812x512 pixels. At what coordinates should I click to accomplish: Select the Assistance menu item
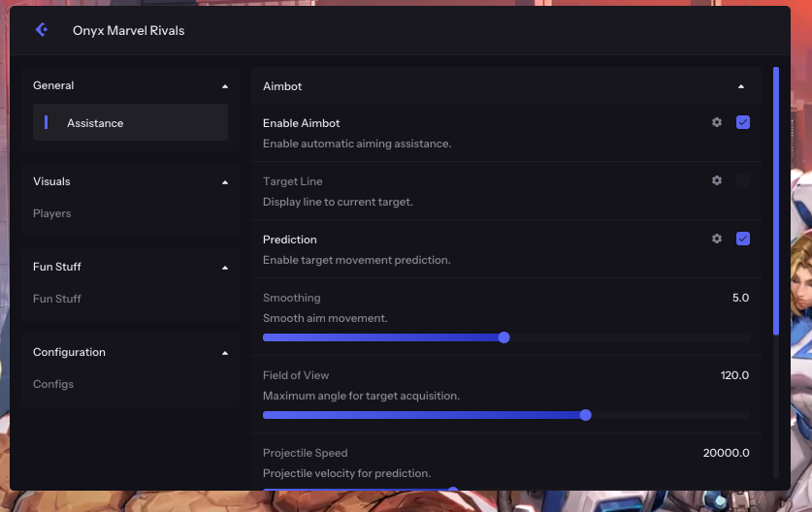[x=131, y=122]
